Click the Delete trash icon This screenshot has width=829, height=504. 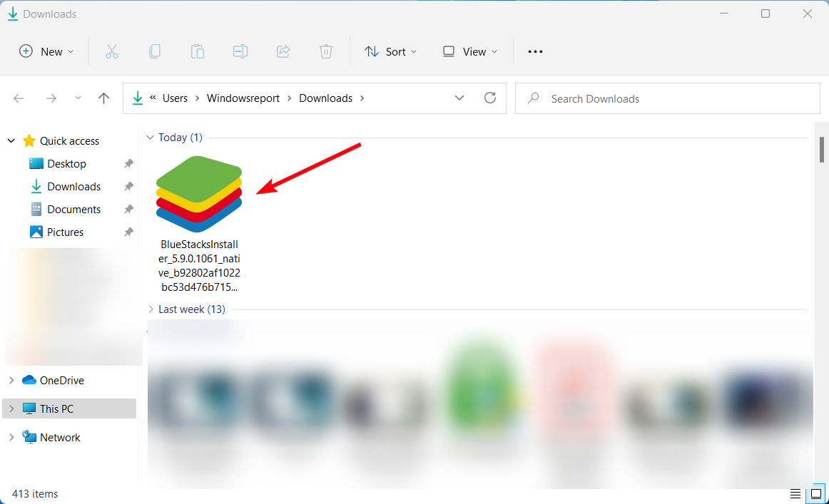tap(326, 51)
